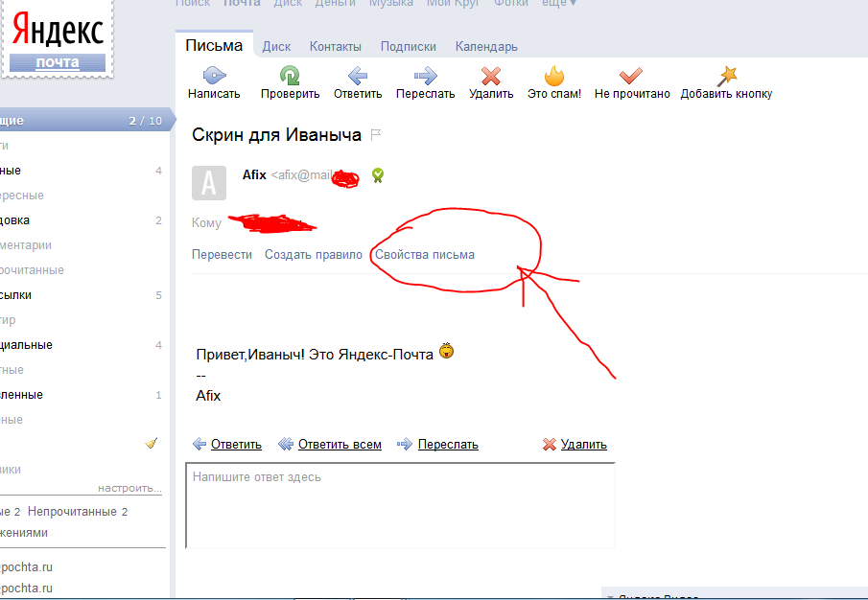Click the Ответить всем link
The width and height of the screenshot is (868, 600).
340,444
